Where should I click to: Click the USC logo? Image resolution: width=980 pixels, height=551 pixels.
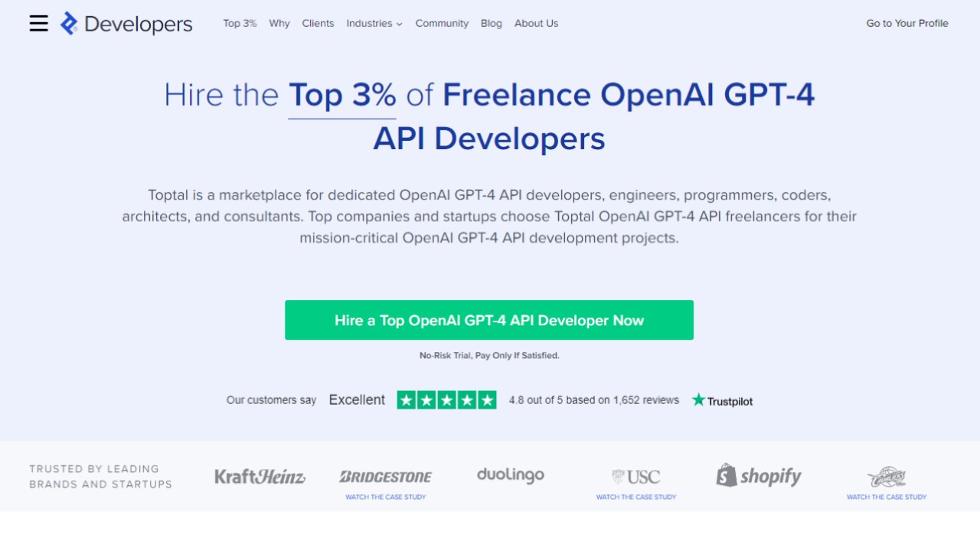[636, 477]
